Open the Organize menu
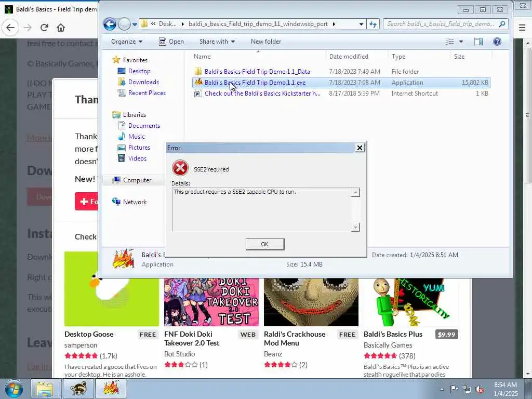Viewport: 532px width, 399px height. [x=127, y=42]
